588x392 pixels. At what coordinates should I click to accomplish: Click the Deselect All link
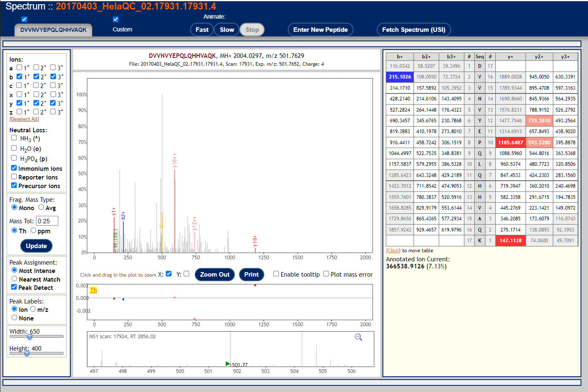[24, 119]
